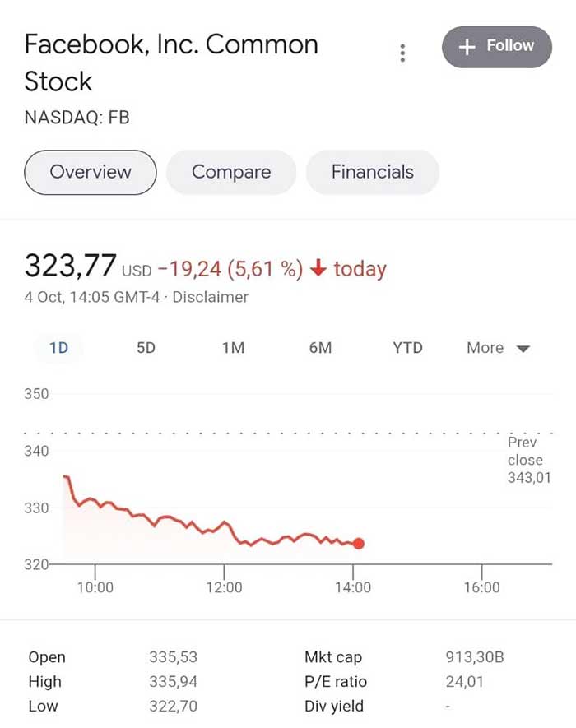Switch chart to 1M range
Viewport: 576px width, 728px height.
pos(233,348)
